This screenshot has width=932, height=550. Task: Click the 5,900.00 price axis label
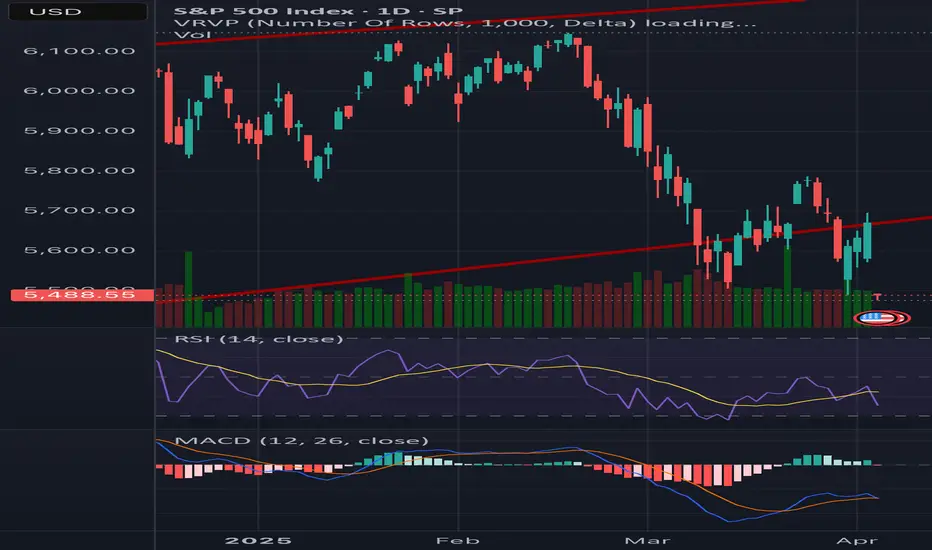[x=79, y=131]
